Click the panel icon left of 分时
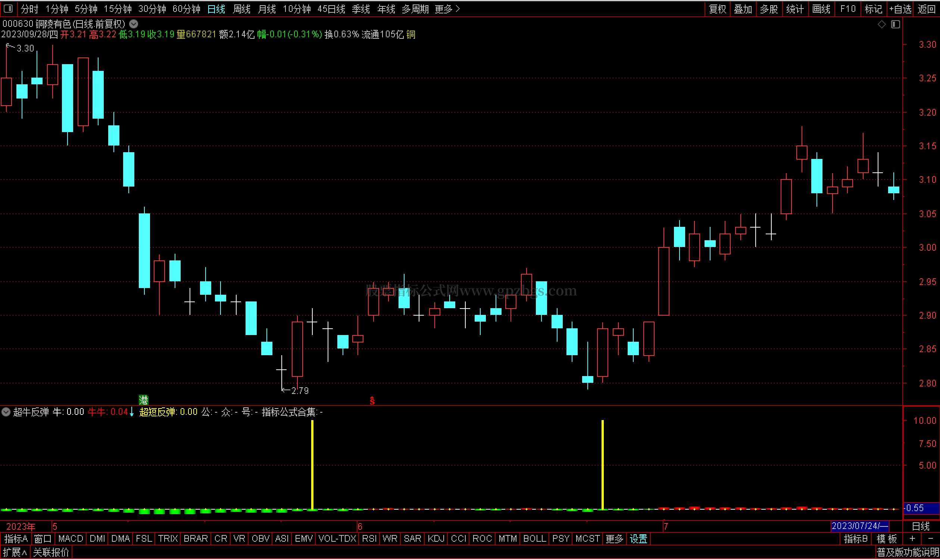940x560 pixels. point(8,8)
